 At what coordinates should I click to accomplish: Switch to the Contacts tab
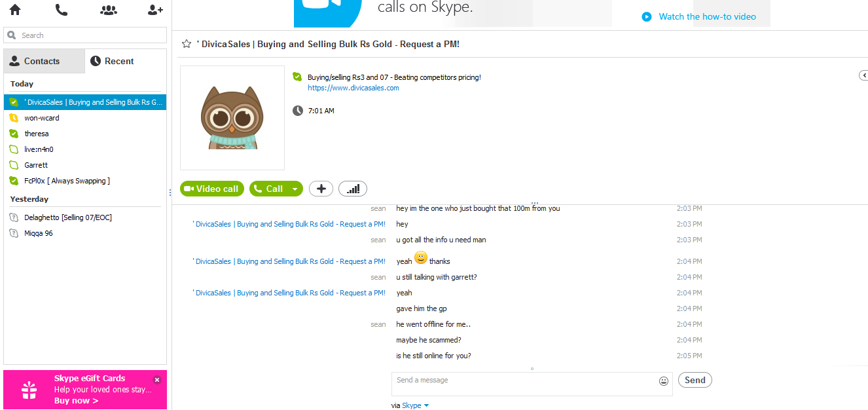point(45,61)
